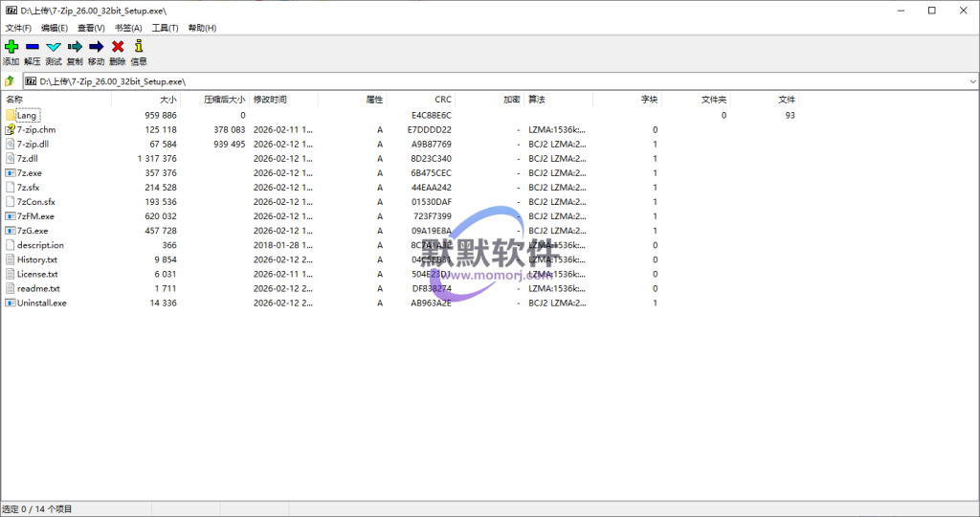Click the green Add (添加) toolbar icon

[x=11, y=47]
